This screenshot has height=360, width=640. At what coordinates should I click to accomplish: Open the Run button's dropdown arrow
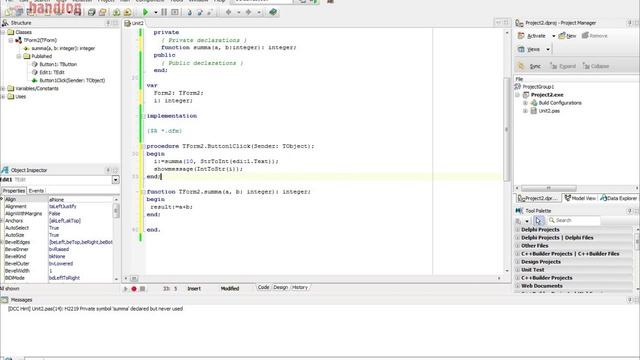click(156, 13)
